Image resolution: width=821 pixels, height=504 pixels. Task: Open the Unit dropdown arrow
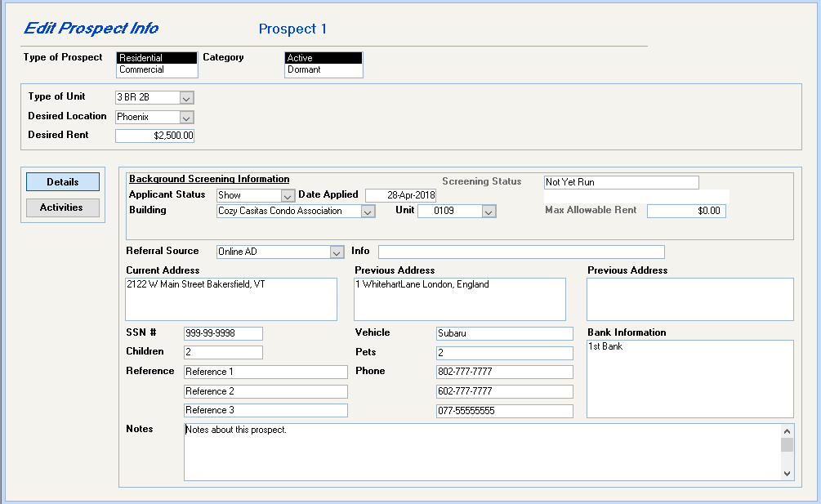489,212
